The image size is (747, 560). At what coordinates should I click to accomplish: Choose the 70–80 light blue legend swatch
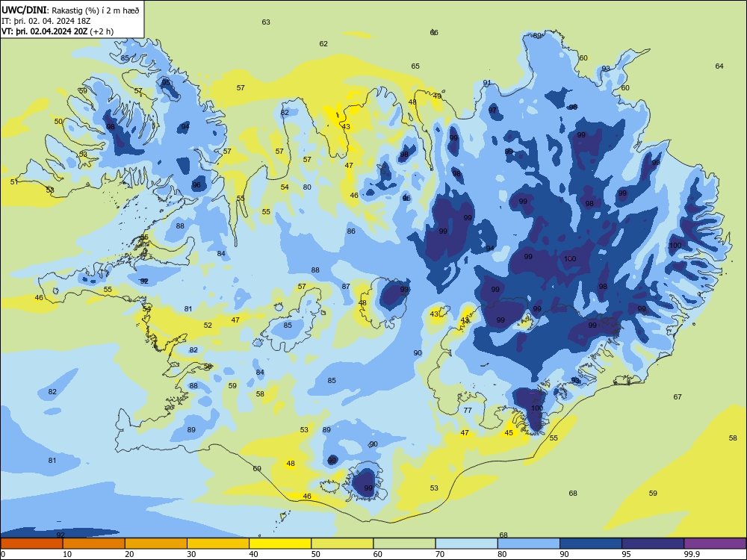click(466, 544)
